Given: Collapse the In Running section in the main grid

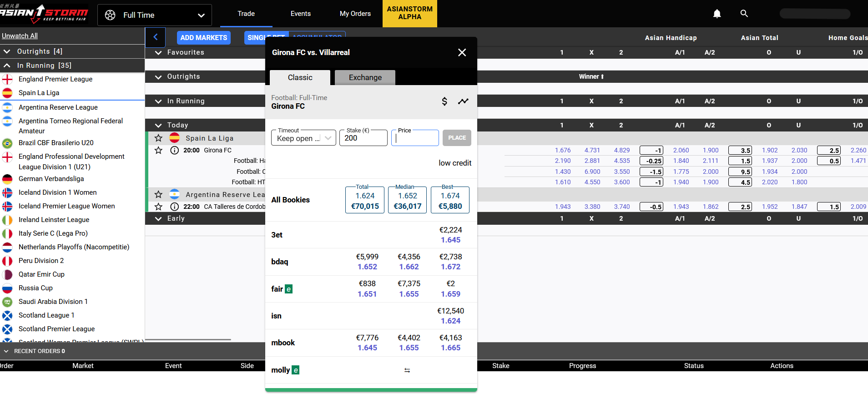Looking at the screenshot, I should (158, 101).
